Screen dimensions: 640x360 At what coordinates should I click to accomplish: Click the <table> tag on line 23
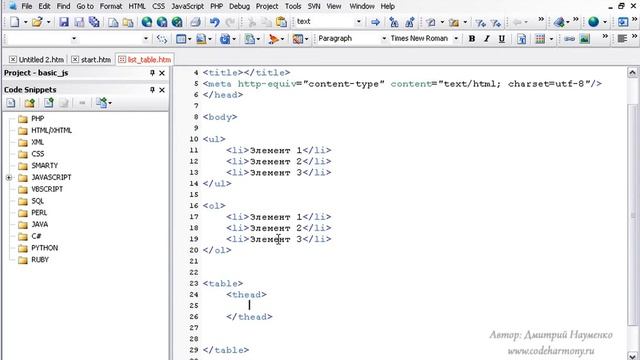click(x=223, y=284)
